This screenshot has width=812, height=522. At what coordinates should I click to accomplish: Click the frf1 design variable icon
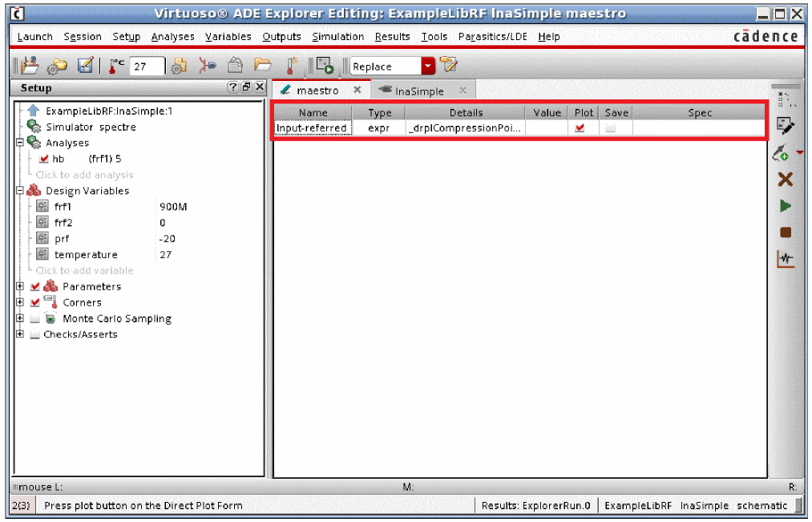click(42, 206)
